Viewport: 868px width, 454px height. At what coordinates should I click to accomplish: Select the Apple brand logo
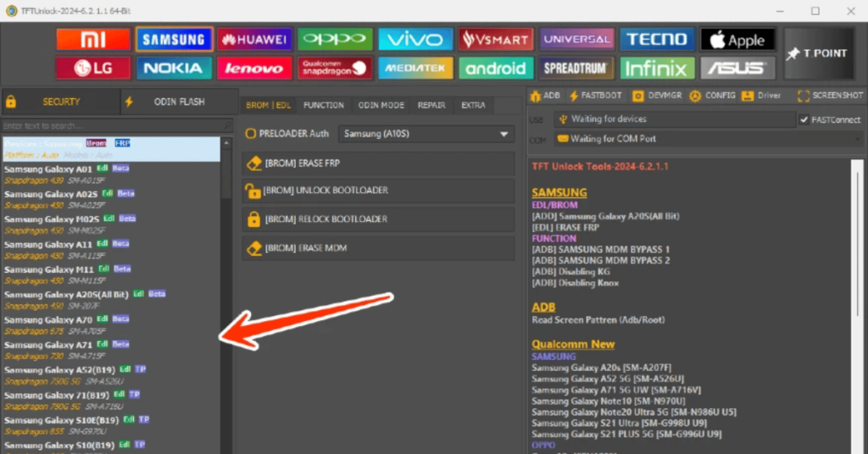pos(737,39)
